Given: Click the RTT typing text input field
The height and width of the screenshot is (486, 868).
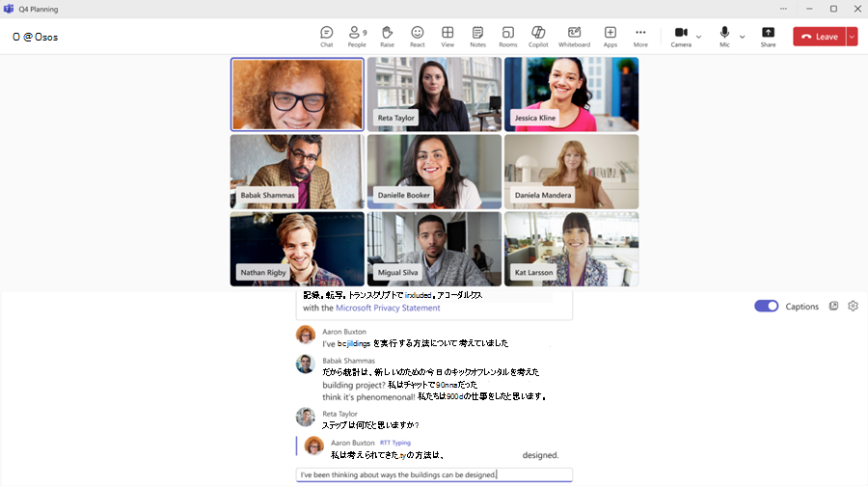Looking at the screenshot, I should (434, 474).
